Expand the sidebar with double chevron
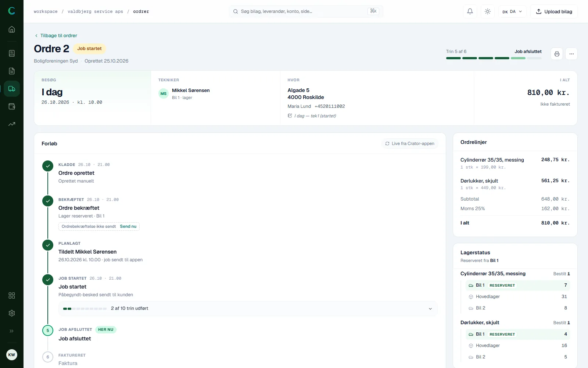This screenshot has height=368, width=588. (x=12, y=331)
